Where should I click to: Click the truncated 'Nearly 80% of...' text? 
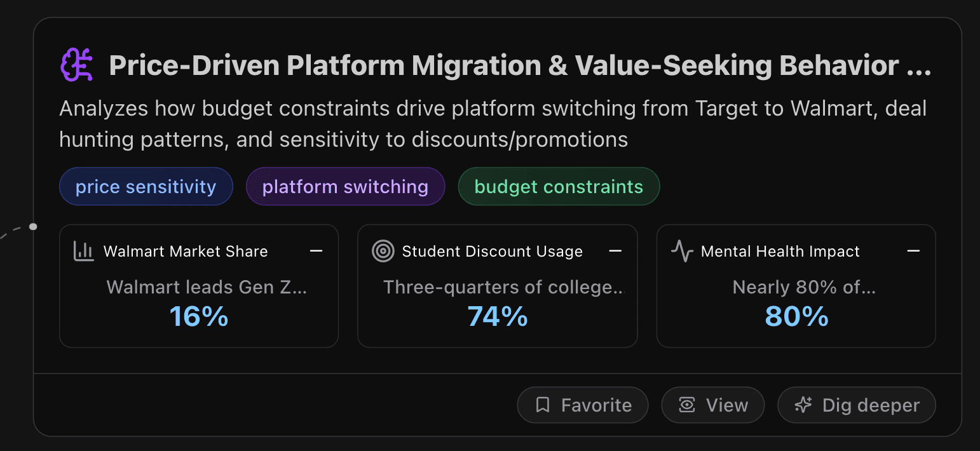(803, 287)
